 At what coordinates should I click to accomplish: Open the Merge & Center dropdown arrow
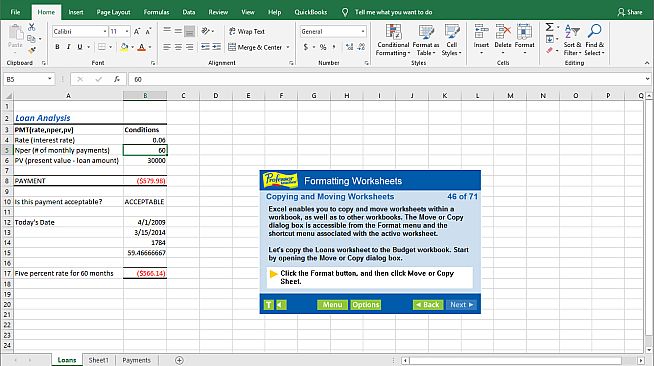click(x=288, y=47)
